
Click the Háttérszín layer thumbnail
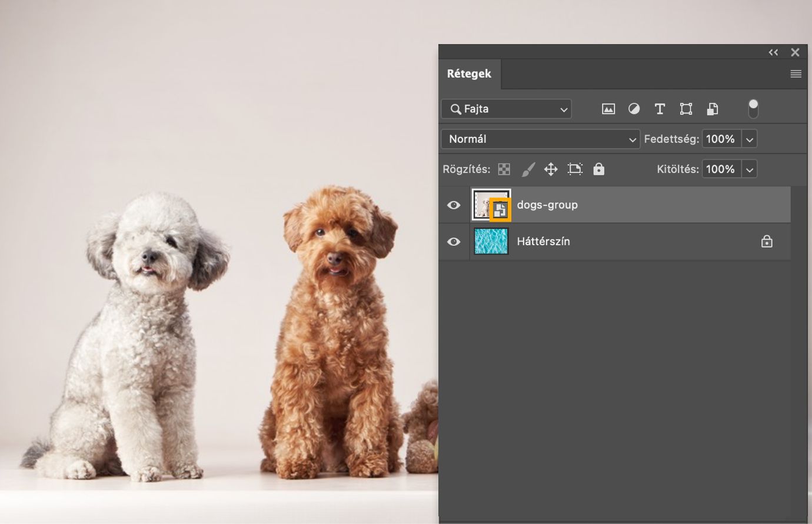[x=491, y=241]
